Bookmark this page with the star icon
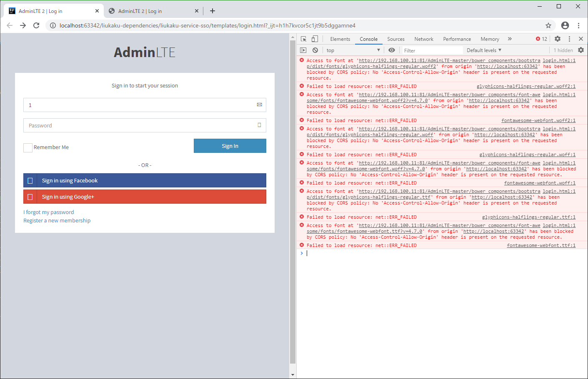Screen dimensions: 588x379 [x=548, y=25]
